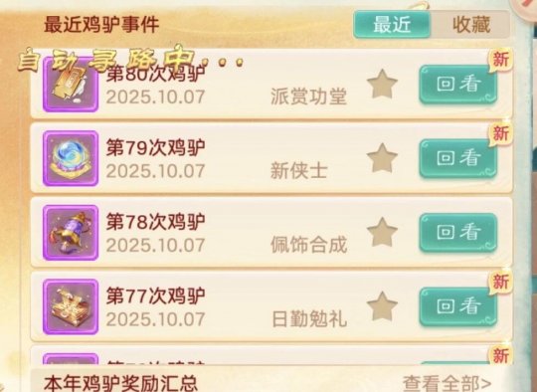Replay event 80 with 回看 button
The image size is (537, 392).
[x=458, y=85]
